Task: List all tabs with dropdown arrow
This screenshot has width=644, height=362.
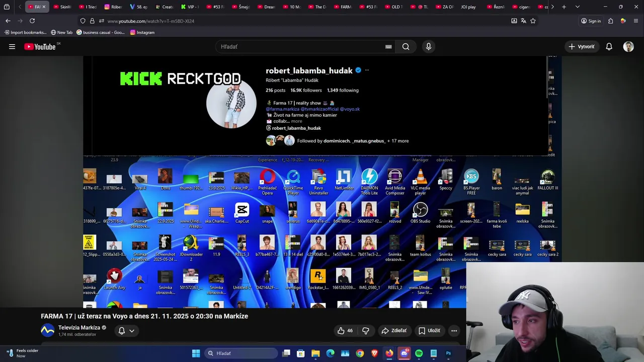Action: click(577, 7)
